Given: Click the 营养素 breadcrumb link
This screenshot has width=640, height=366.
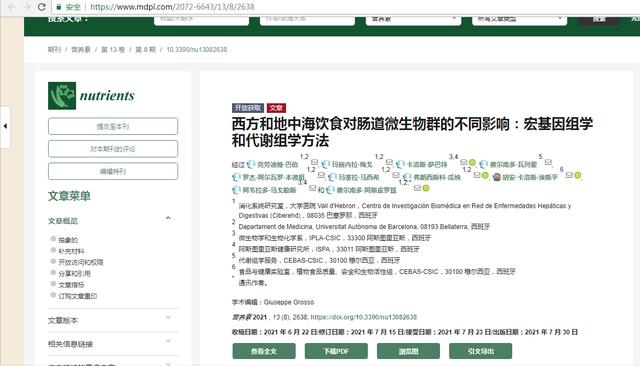Looking at the screenshot, I should [x=81, y=49].
